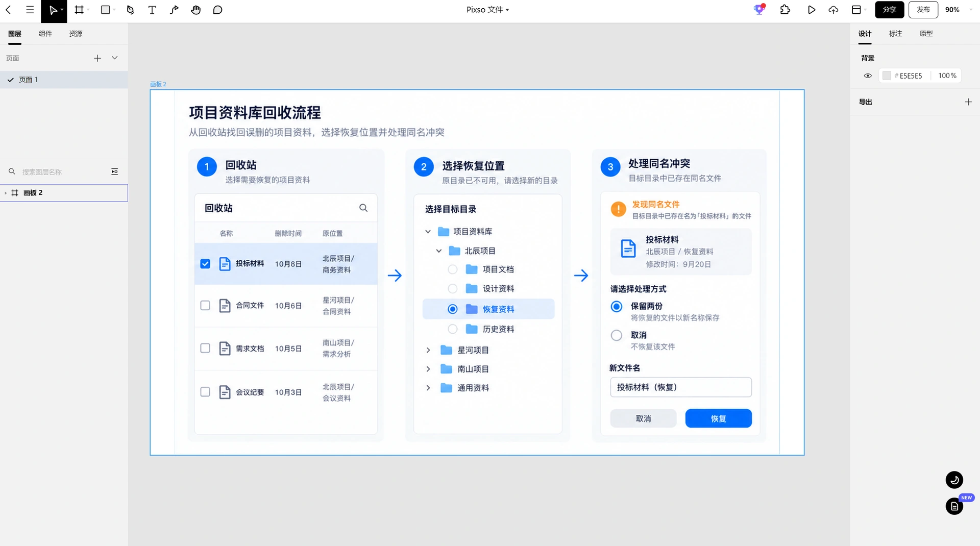The height and width of the screenshot is (546, 980).
Task: Add a new page with plus icon
Action: (97, 58)
